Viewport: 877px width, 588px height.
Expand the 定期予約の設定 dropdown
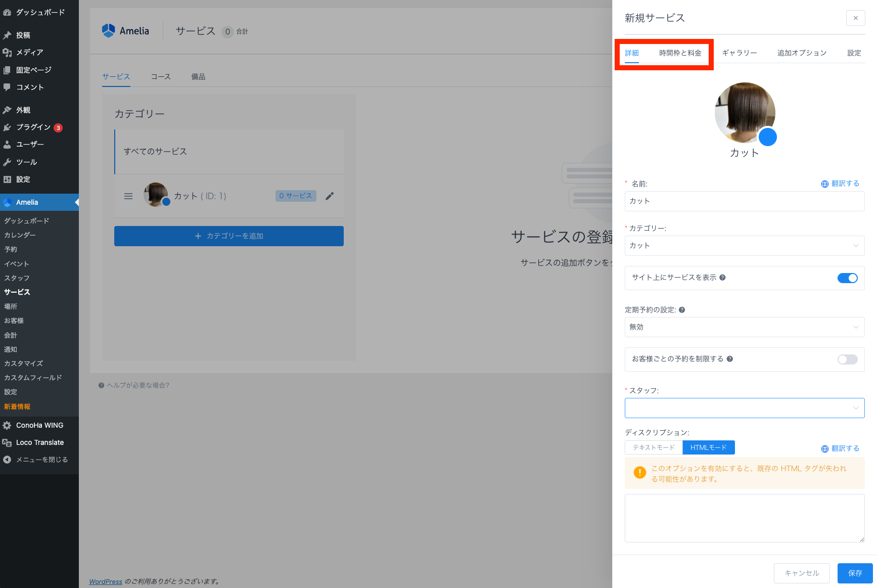[x=744, y=327]
